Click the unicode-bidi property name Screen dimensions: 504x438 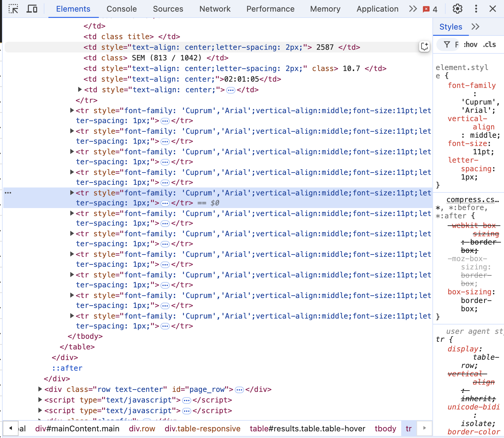pos(473,407)
